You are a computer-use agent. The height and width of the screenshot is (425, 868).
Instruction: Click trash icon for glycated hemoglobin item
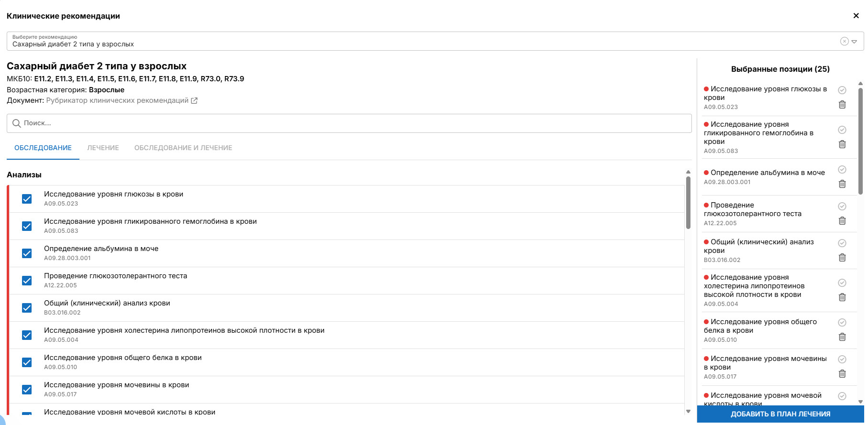pos(842,144)
